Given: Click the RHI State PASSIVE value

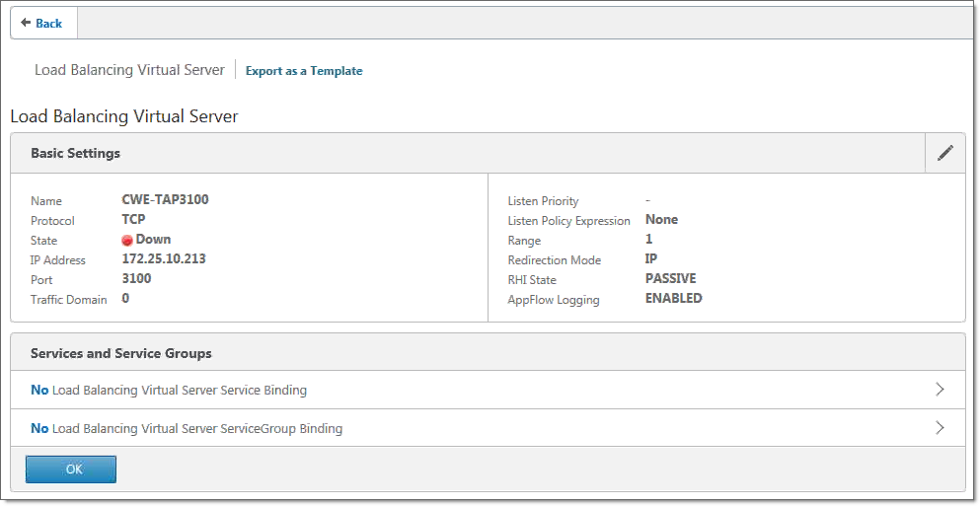Looking at the screenshot, I should 671,278.
